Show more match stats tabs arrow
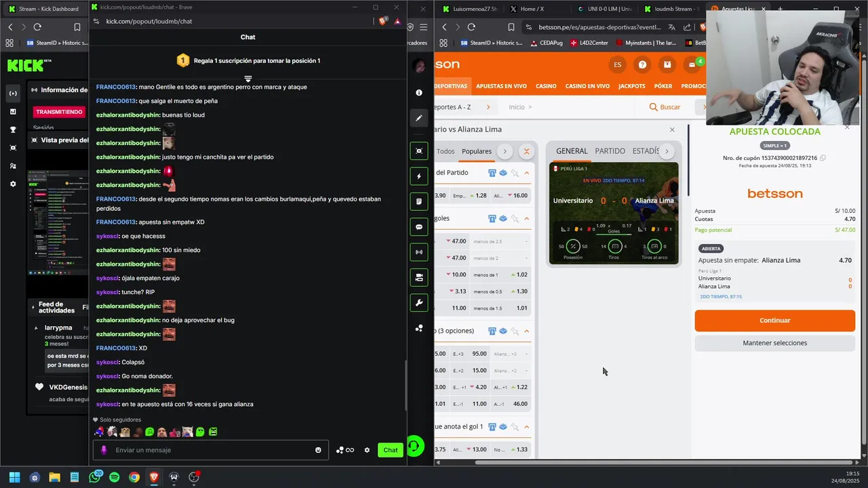 (x=667, y=151)
